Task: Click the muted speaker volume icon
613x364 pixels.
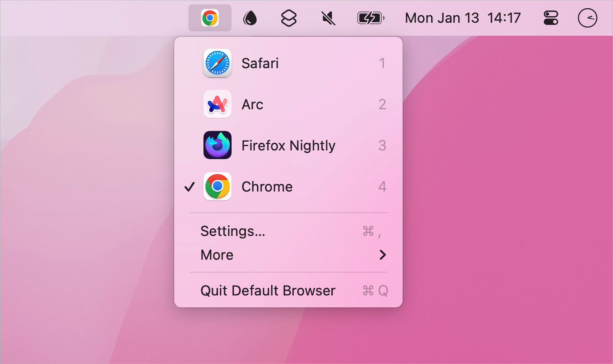Action: pyautogui.click(x=328, y=18)
